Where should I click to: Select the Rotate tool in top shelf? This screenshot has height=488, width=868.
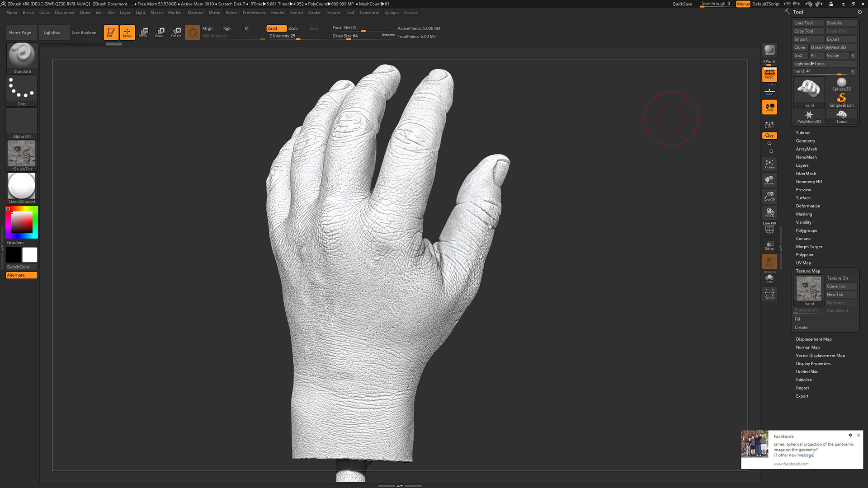coord(176,32)
